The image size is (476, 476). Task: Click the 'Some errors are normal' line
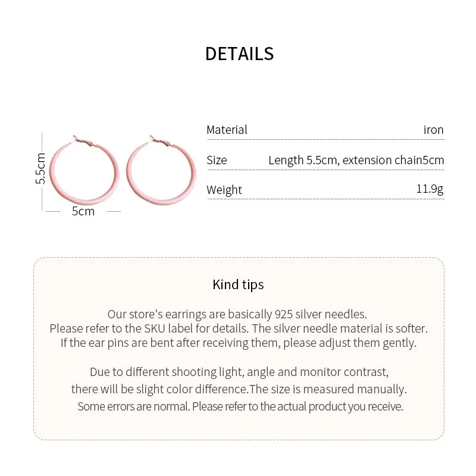tap(240, 407)
